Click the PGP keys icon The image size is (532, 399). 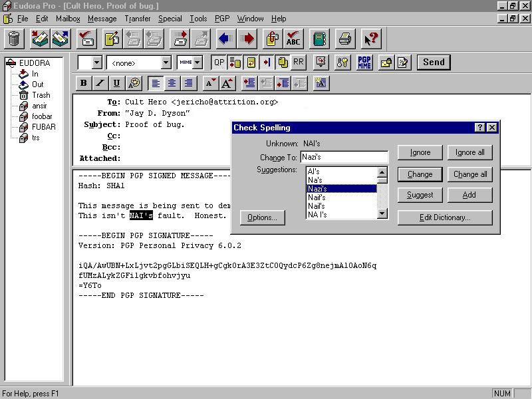(x=342, y=63)
